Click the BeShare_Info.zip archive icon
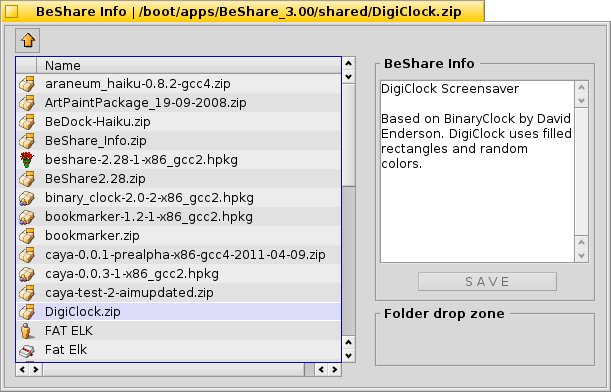 tap(27, 141)
